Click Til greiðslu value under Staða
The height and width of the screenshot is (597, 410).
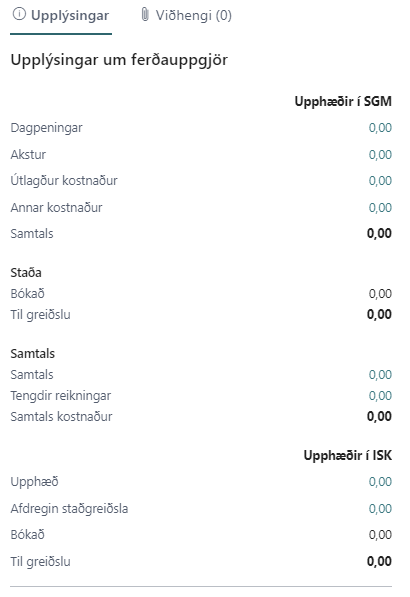(x=379, y=314)
